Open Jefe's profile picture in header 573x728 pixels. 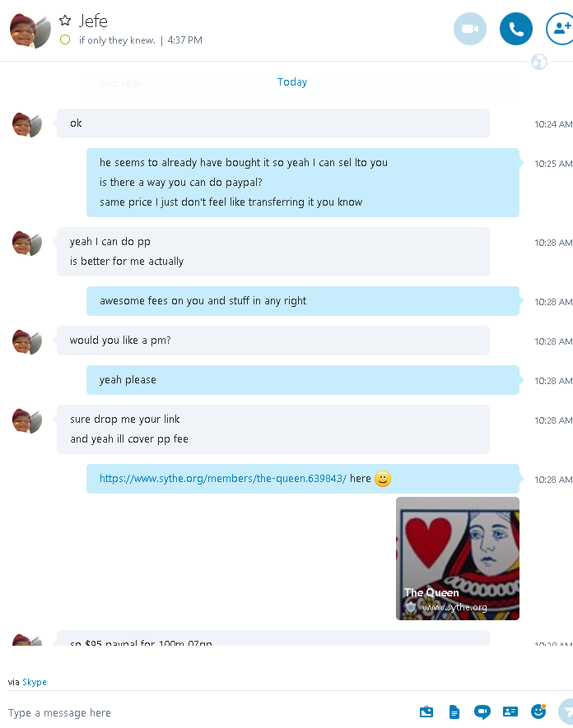pos(30,31)
